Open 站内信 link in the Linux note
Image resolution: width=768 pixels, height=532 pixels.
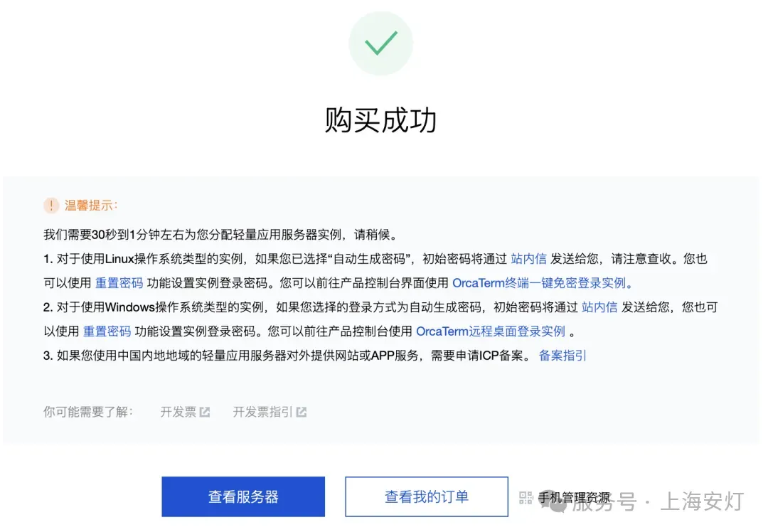(528, 259)
